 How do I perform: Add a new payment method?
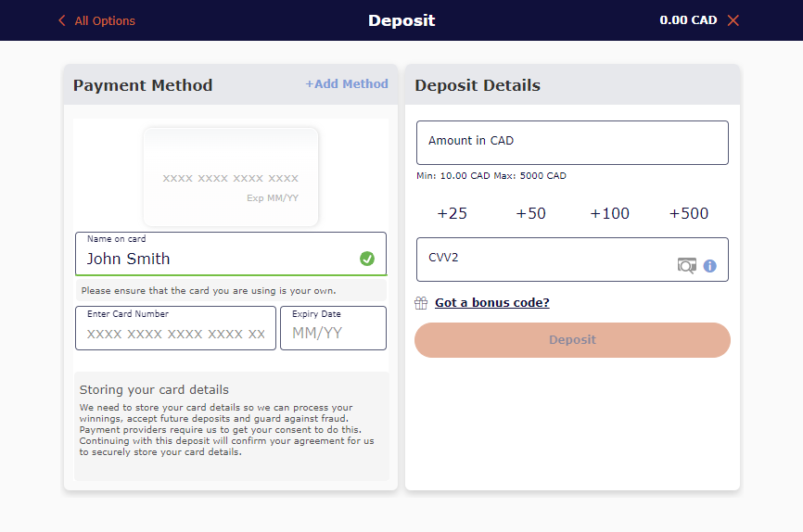click(347, 84)
